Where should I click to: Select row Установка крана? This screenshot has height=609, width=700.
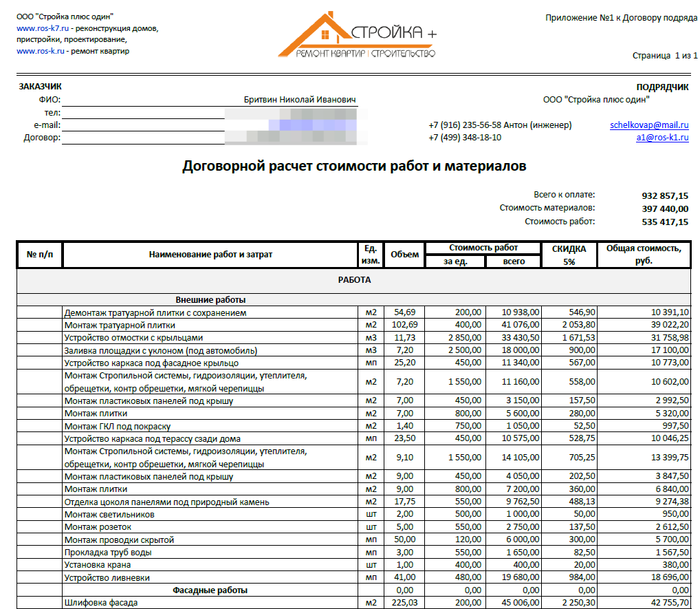point(354,565)
